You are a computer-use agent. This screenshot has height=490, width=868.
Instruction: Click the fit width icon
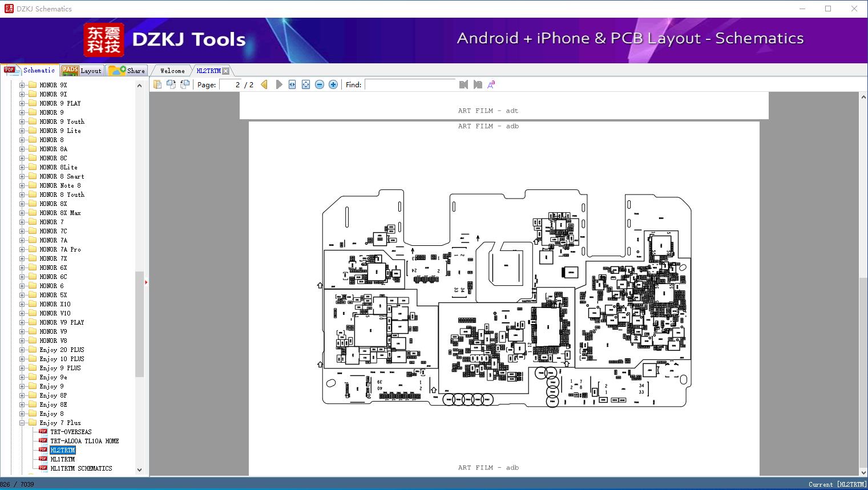coord(292,84)
